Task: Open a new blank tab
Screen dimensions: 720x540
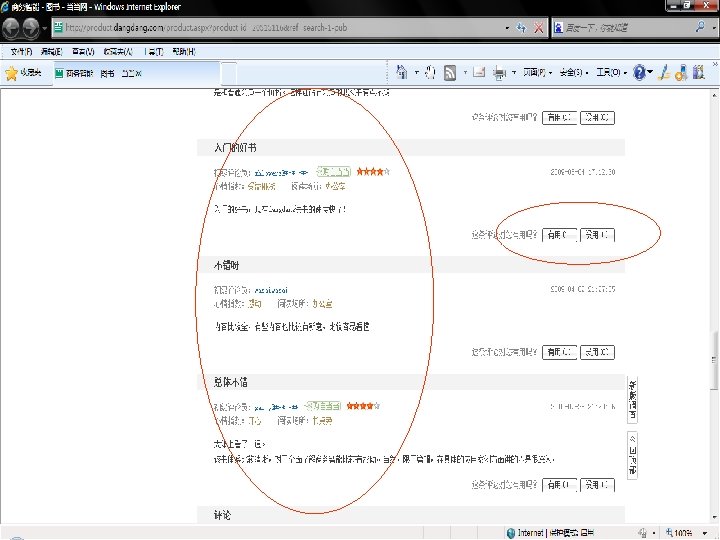Action: coord(229,73)
